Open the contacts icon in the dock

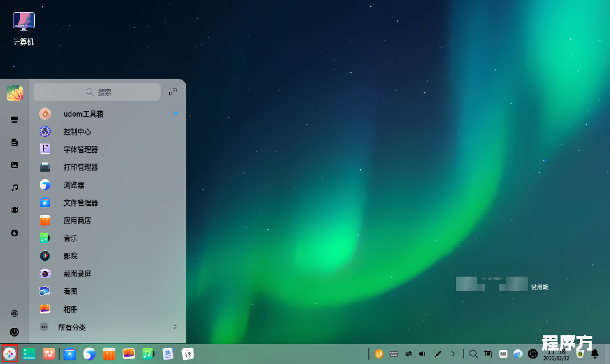point(168,354)
